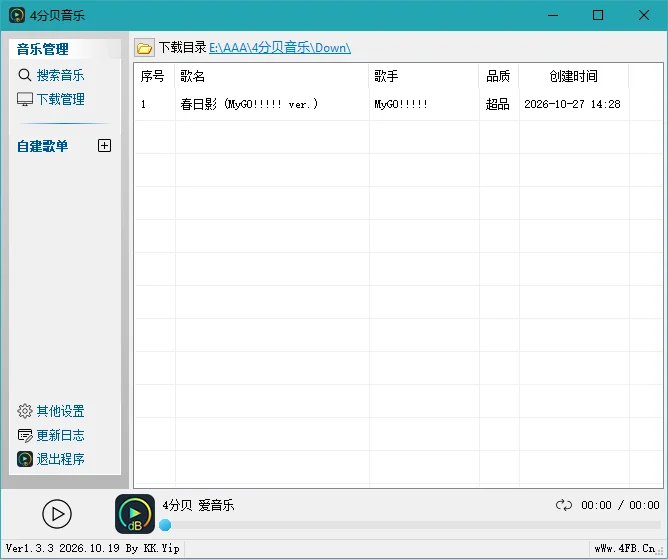Maximize the 4分贝音乐 window

click(598, 15)
